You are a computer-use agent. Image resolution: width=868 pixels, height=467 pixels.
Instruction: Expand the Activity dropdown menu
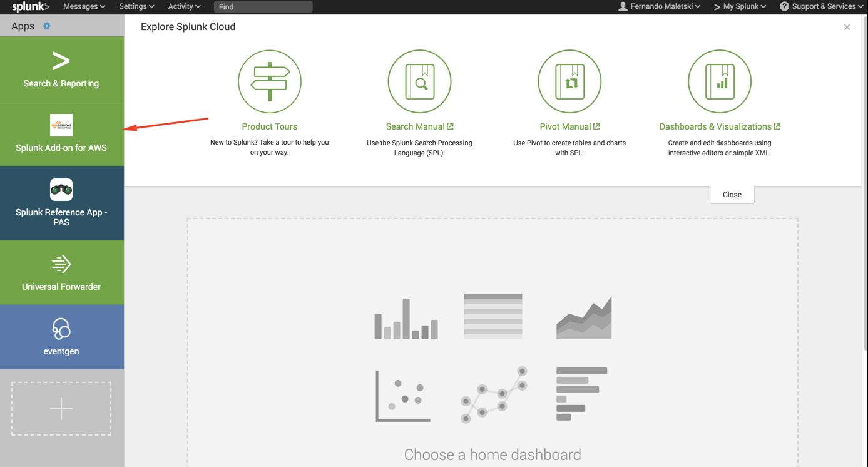pos(184,6)
